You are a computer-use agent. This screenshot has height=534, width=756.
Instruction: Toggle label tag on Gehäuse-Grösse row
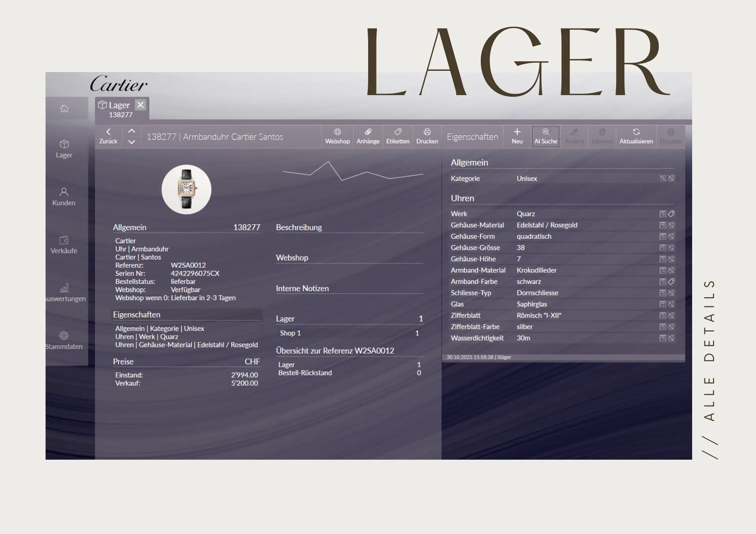click(x=672, y=248)
